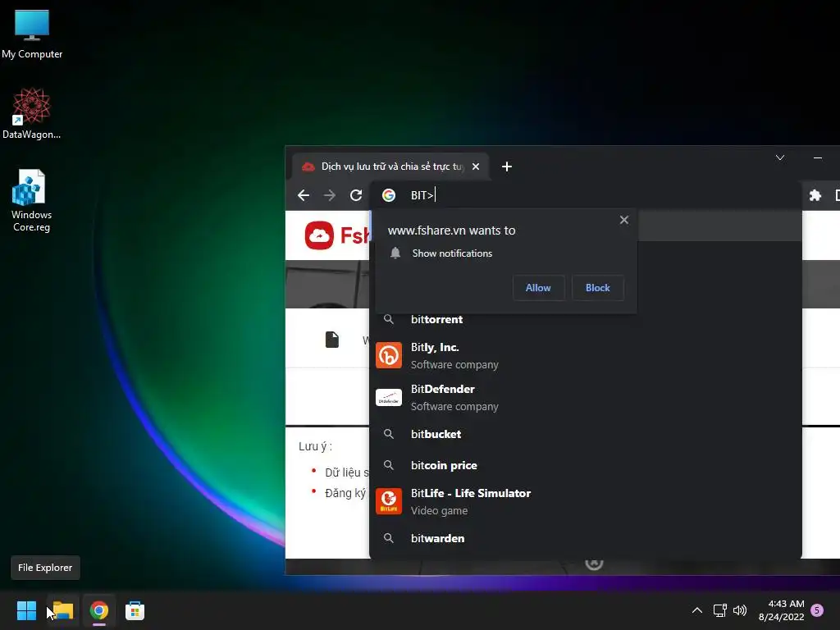The image size is (840, 630).
Task: Open volume speaker tray icon
Action: pyautogui.click(x=740, y=610)
